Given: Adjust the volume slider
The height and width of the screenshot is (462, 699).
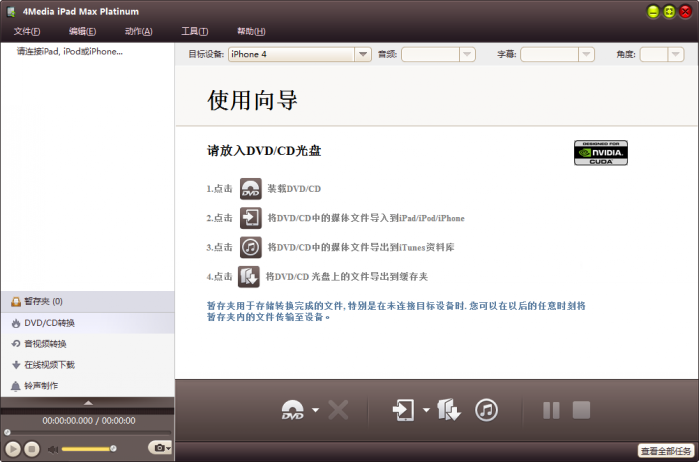Looking at the screenshot, I should pyautogui.click(x=88, y=449).
